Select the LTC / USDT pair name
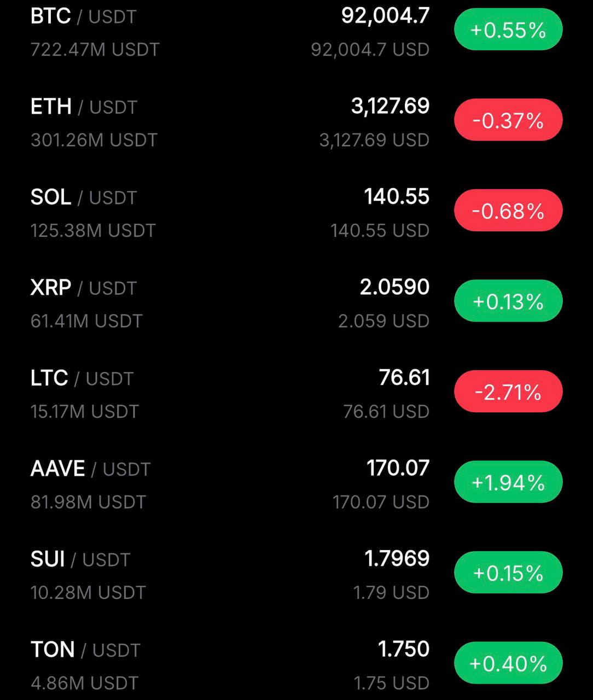This screenshot has width=593, height=700. click(82, 378)
